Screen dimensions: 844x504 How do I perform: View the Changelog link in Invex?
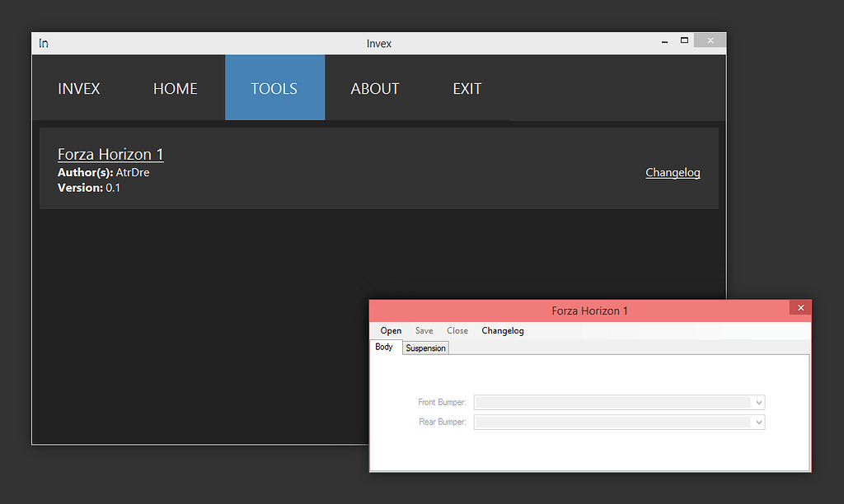click(673, 173)
